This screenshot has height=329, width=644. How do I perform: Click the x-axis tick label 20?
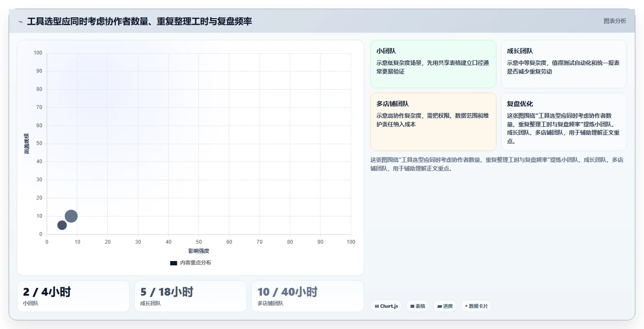(108, 242)
